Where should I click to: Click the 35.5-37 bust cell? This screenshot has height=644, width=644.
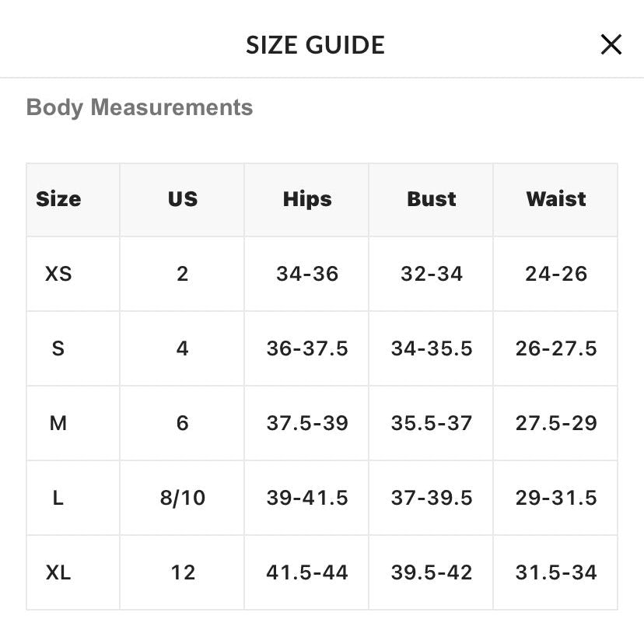(x=431, y=423)
